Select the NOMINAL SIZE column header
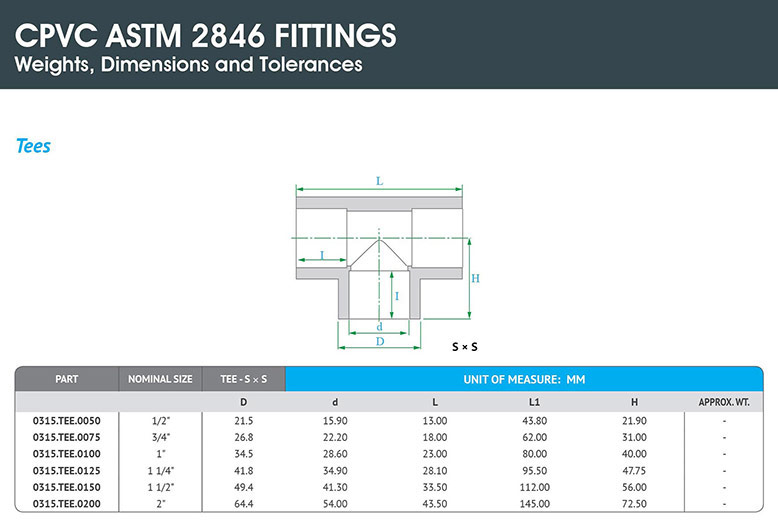The height and width of the screenshot is (520, 778). (160, 380)
